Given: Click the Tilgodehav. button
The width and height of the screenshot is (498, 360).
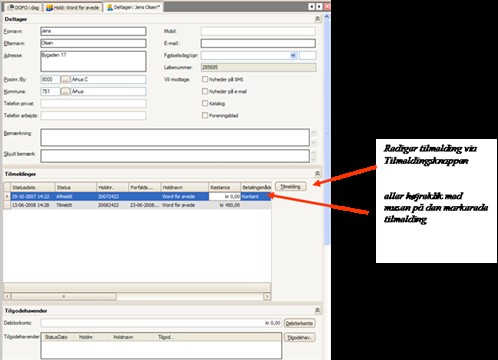Looking at the screenshot, I should (x=299, y=338).
